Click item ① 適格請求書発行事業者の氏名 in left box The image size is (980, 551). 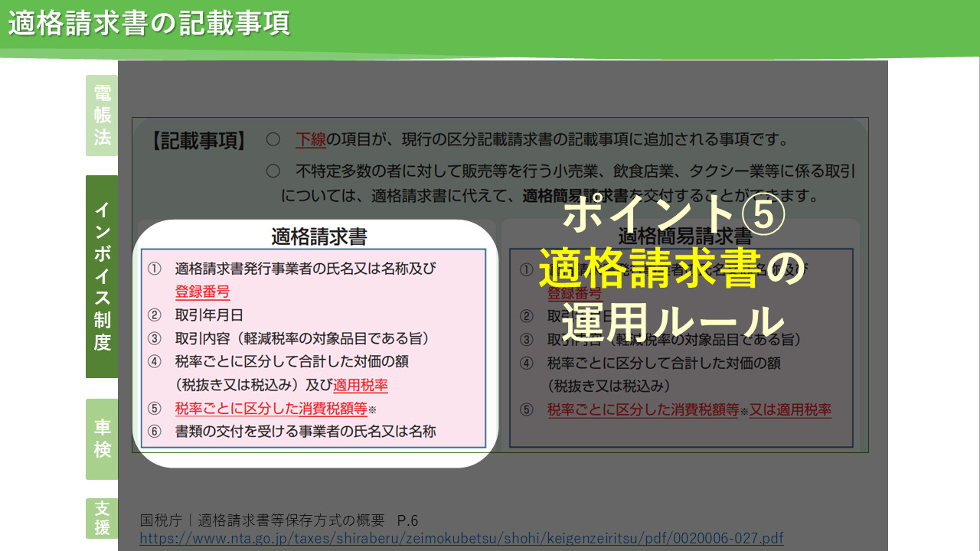[x=292, y=269]
